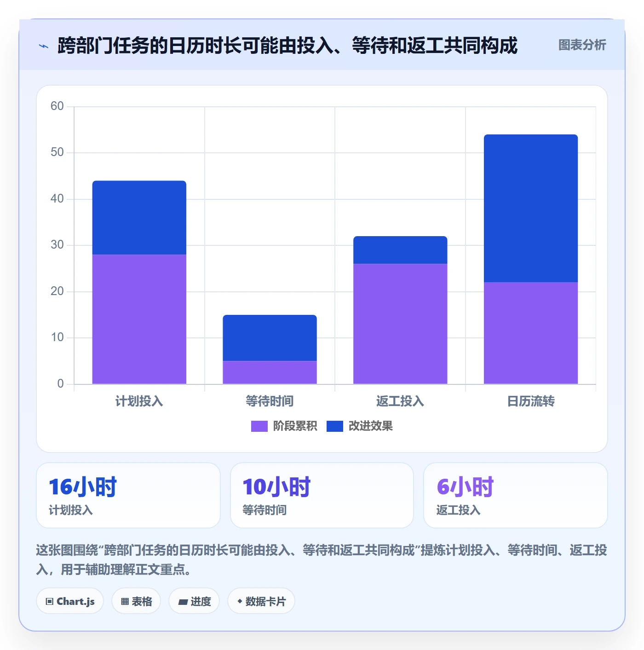644x650 pixels.
Task: Select the blue segment of the 日历流转 bar
Action: [531, 209]
